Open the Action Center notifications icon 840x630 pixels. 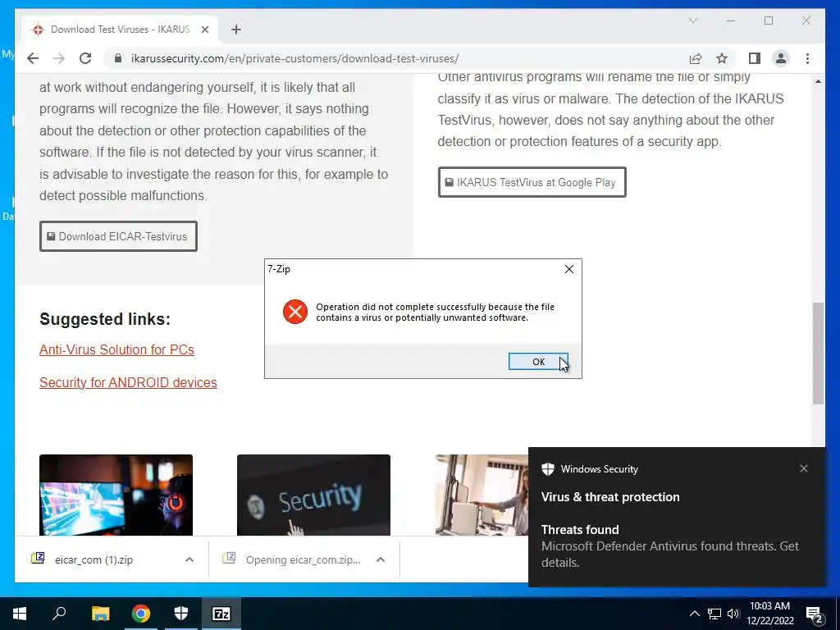tap(814, 614)
